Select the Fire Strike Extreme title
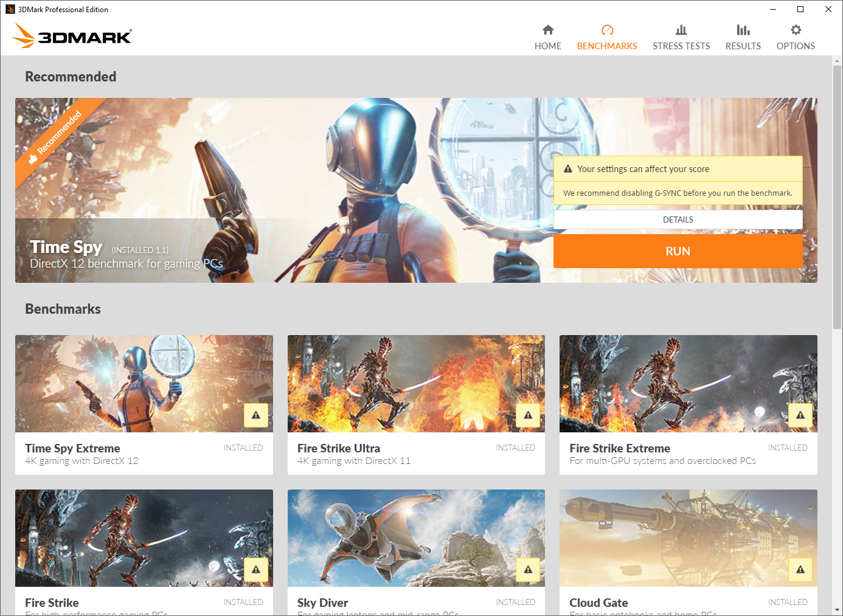 620,448
